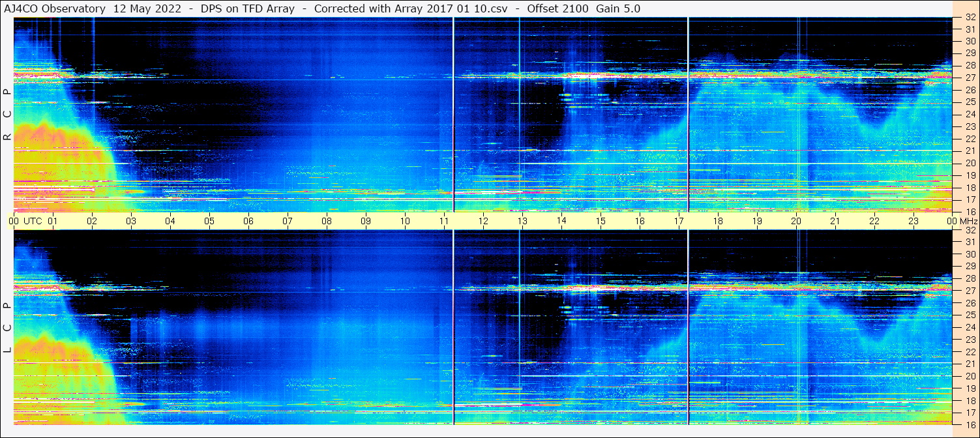
Task: Click the "DPS on TFD Array" header text
Action: coord(248,8)
